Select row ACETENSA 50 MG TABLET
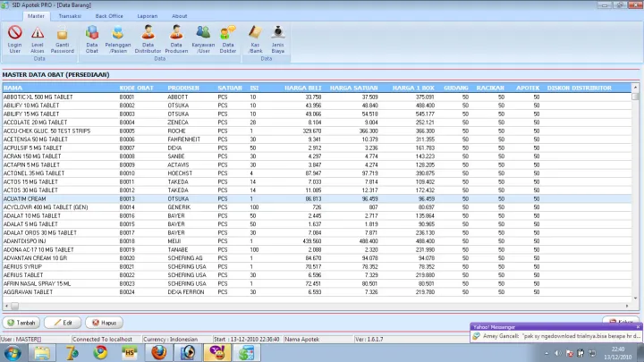644x362 pixels. pos(317,139)
